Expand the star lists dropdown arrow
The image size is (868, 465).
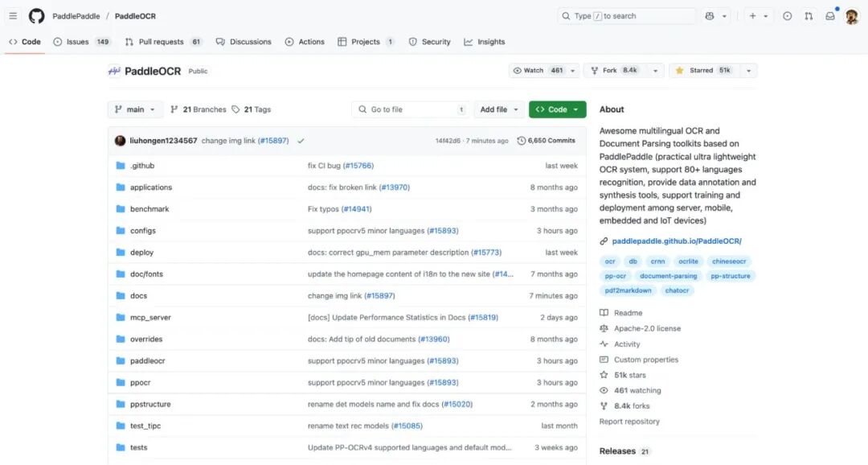coord(748,71)
